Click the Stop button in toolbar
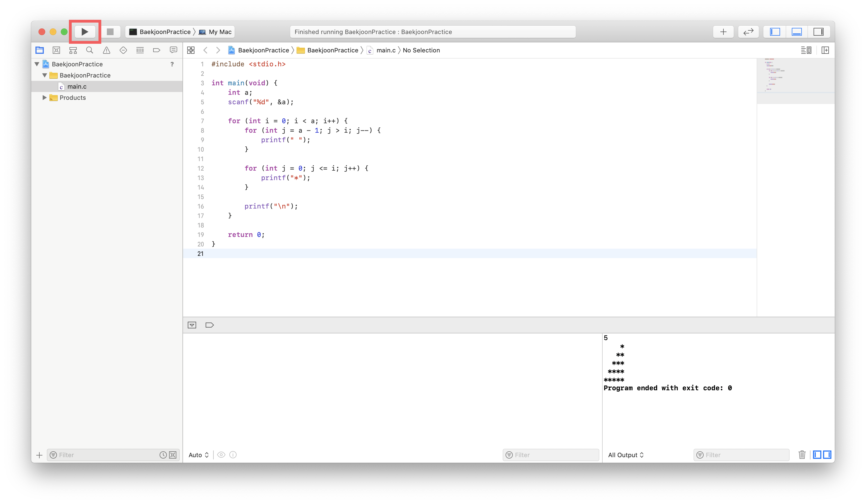 (x=110, y=32)
